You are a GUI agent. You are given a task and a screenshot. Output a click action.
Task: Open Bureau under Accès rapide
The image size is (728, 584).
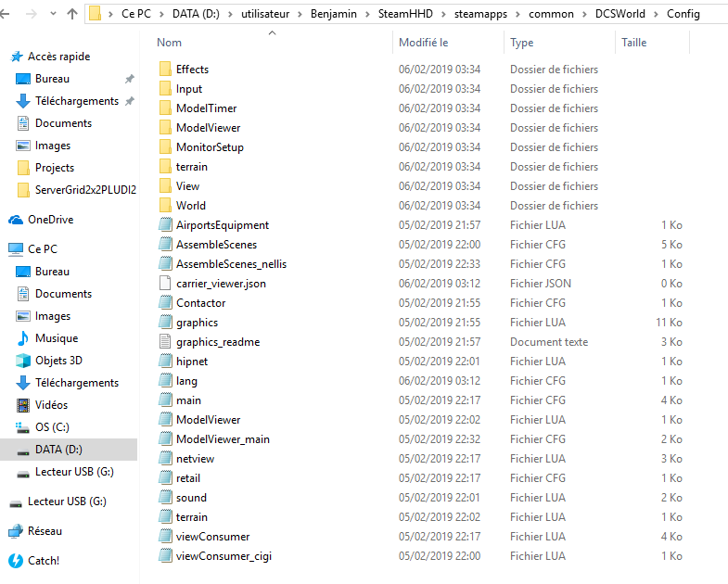[x=52, y=79]
